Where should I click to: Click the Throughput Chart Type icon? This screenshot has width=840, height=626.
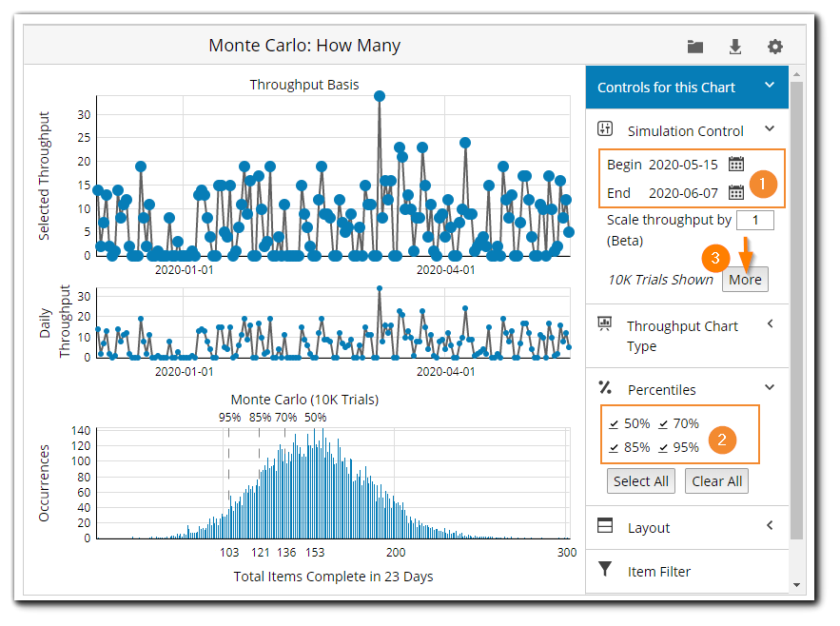click(605, 324)
